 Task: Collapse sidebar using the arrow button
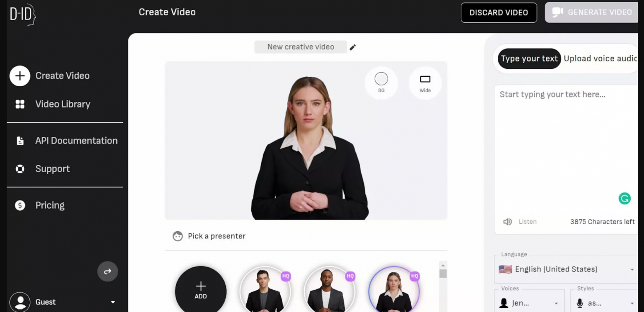tap(107, 272)
